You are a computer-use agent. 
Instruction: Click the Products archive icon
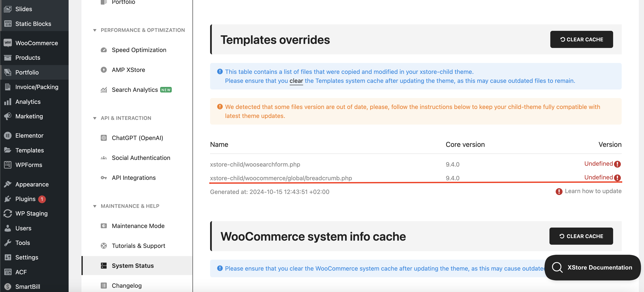(x=8, y=58)
